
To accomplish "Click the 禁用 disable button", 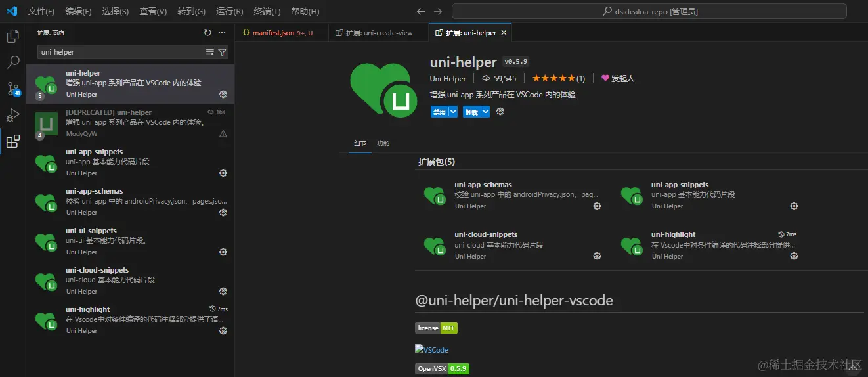I will [439, 112].
